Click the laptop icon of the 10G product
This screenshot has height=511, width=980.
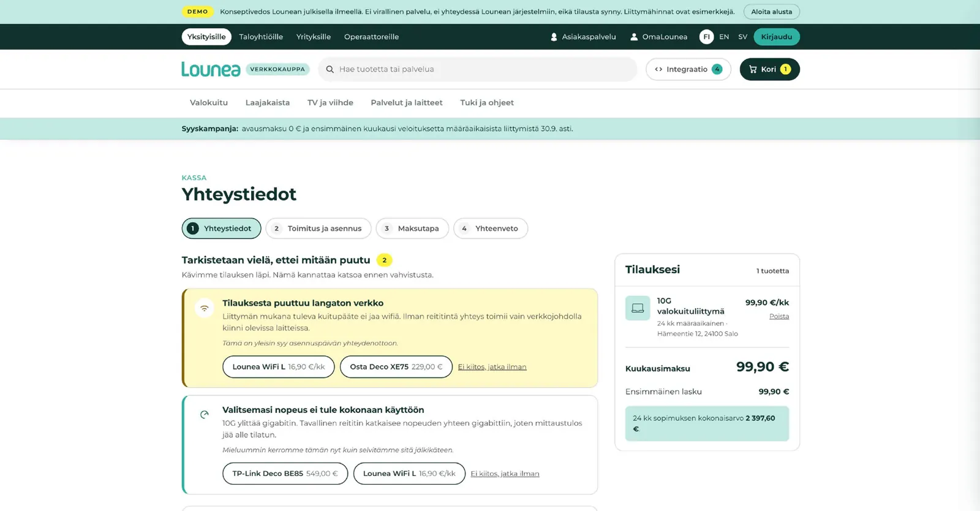pyautogui.click(x=638, y=308)
